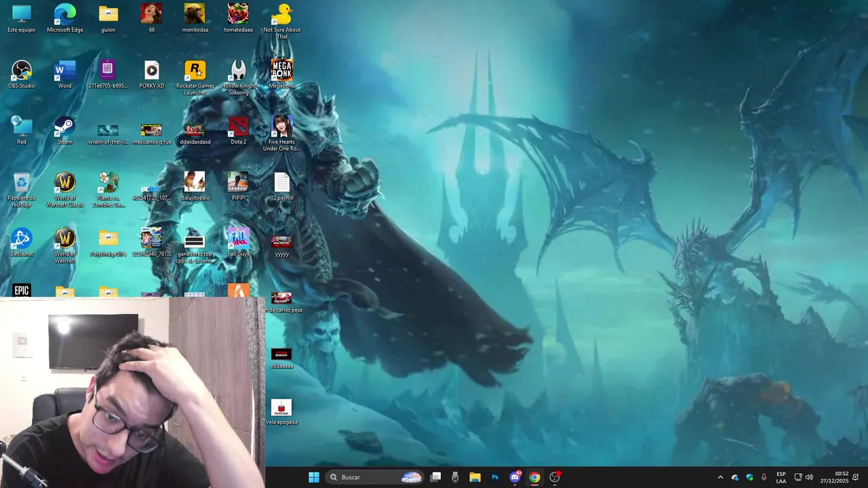Open File Explorer from the taskbar

click(x=475, y=477)
